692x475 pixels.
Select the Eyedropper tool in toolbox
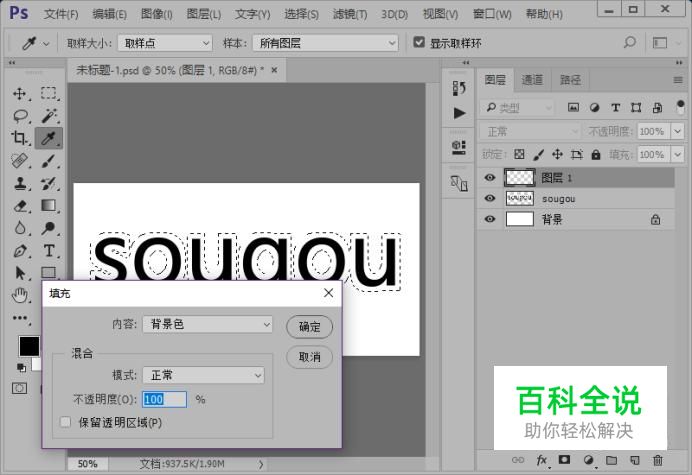click(49, 138)
